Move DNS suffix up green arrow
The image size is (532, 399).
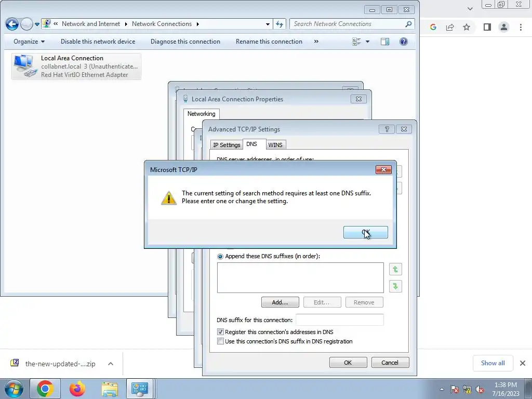tap(395, 270)
